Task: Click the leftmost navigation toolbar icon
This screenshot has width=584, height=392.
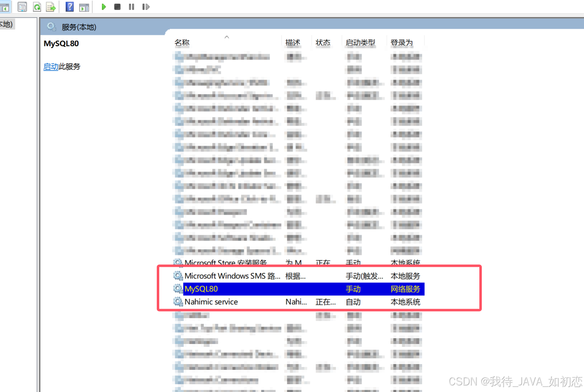Action: (x=5, y=7)
